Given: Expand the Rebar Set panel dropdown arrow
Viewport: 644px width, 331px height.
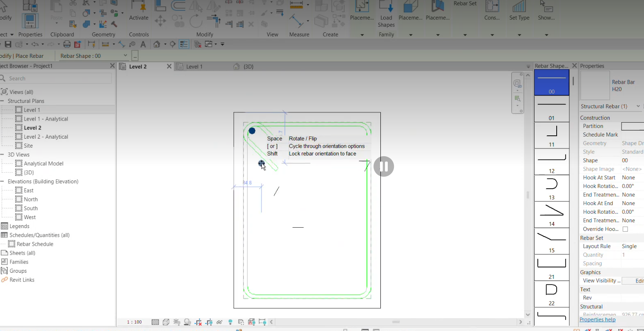Looking at the screenshot, I should click(465, 35).
